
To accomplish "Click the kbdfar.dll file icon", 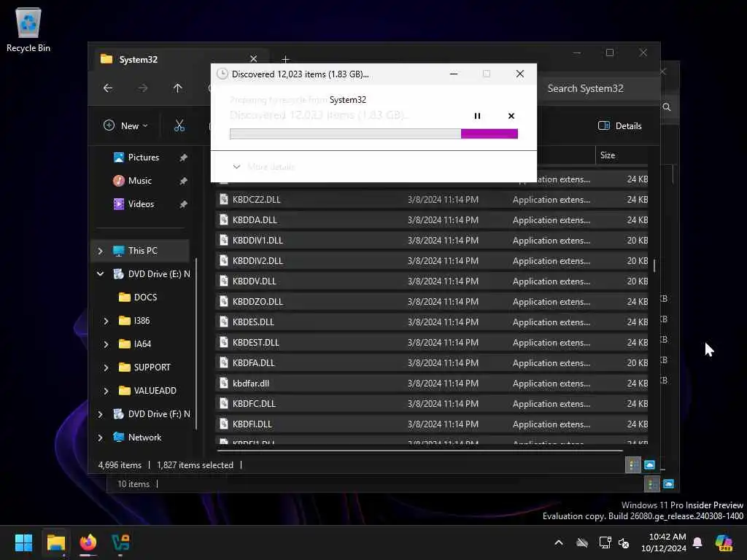I will (223, 383).
